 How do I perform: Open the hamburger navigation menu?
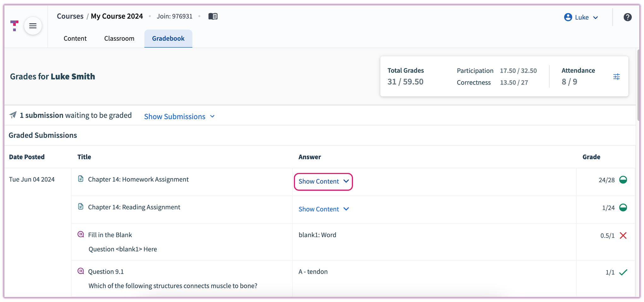[33, 26]
